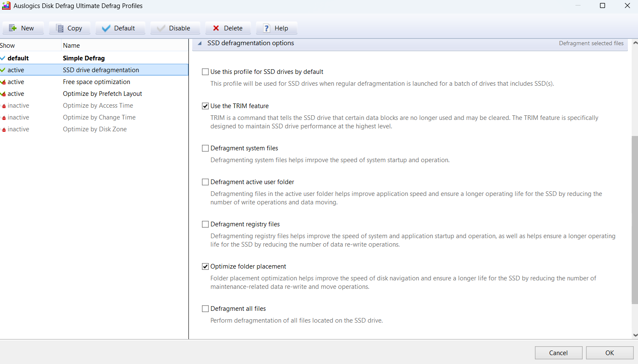Select Simple Defrag profile
The height and width of the screenshot is (364, 638).
pos(84,58)
